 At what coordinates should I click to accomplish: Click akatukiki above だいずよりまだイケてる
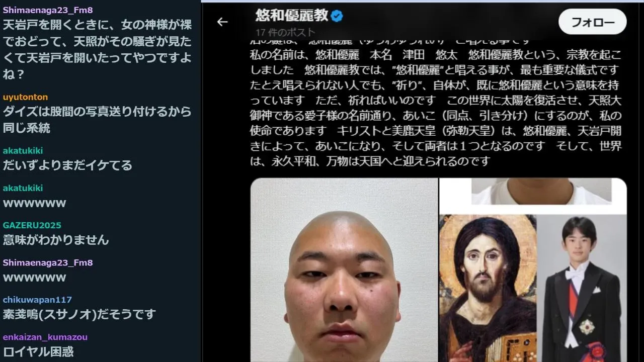click(x=23, y=151)
